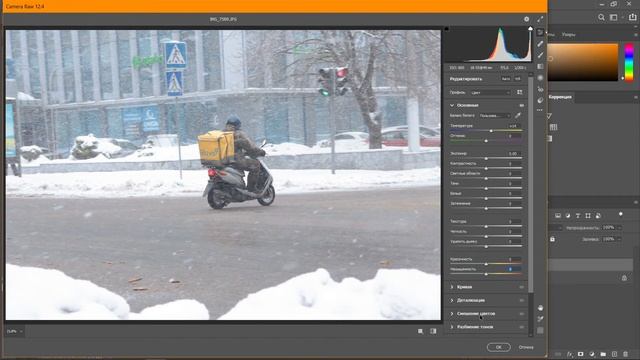Open layer Opacity dropdown arrow
Viewport: 640px width, 360px height.
click(619, 228)
